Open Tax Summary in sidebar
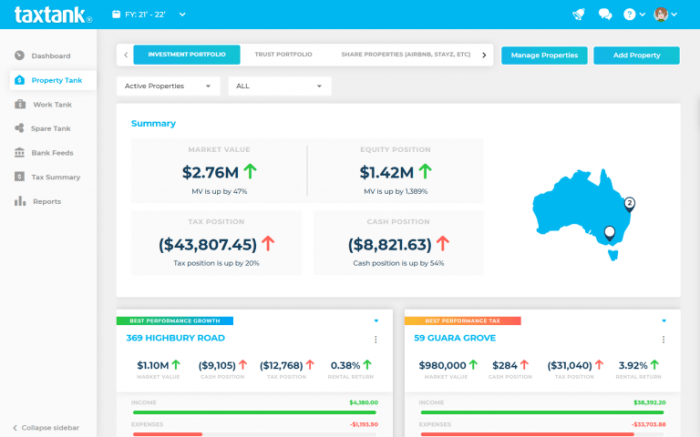 [56, 177]
